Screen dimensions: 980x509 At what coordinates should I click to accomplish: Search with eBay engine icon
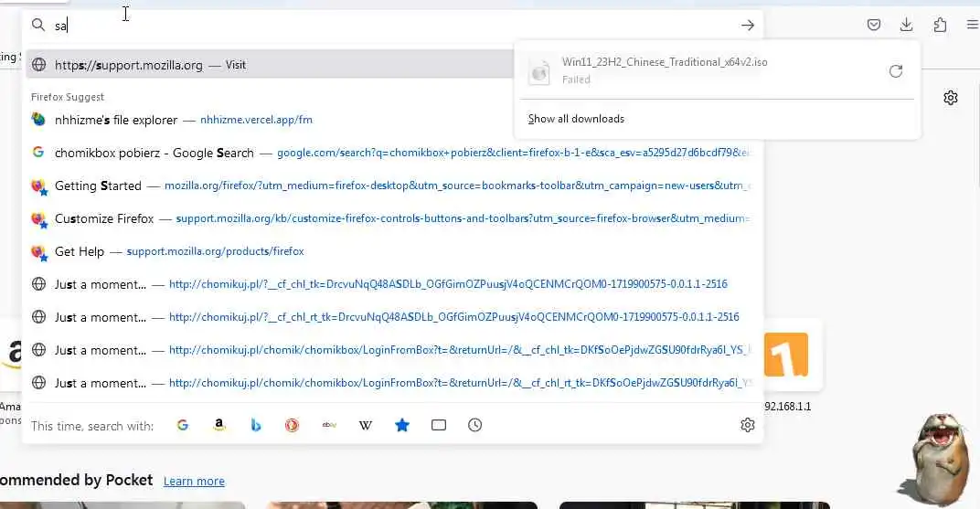329,425
